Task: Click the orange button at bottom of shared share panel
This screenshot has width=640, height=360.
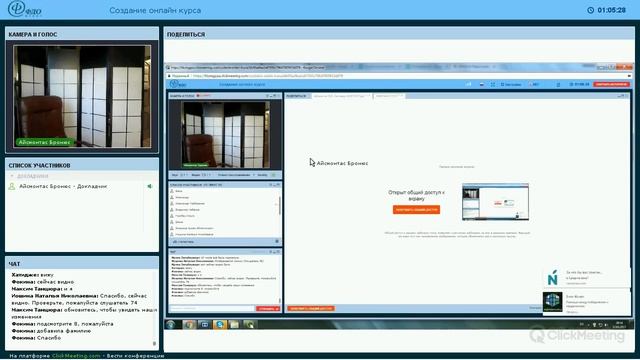Action: point(311,309)
